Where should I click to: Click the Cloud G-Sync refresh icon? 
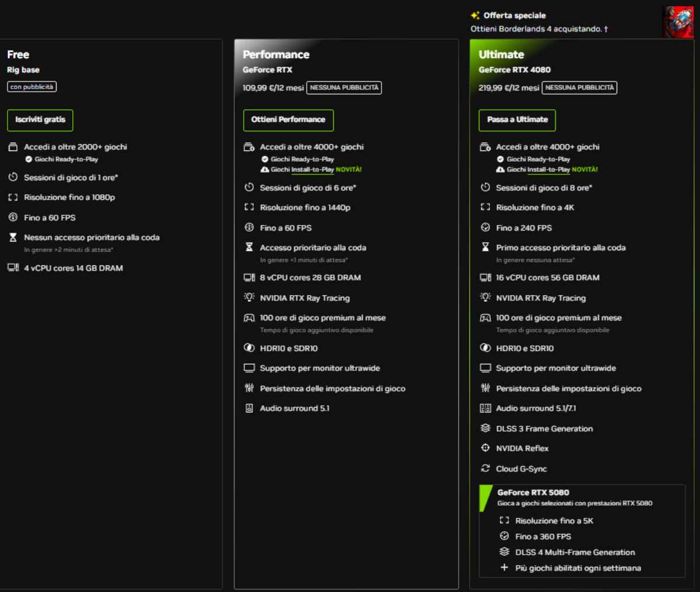[485, 468]
